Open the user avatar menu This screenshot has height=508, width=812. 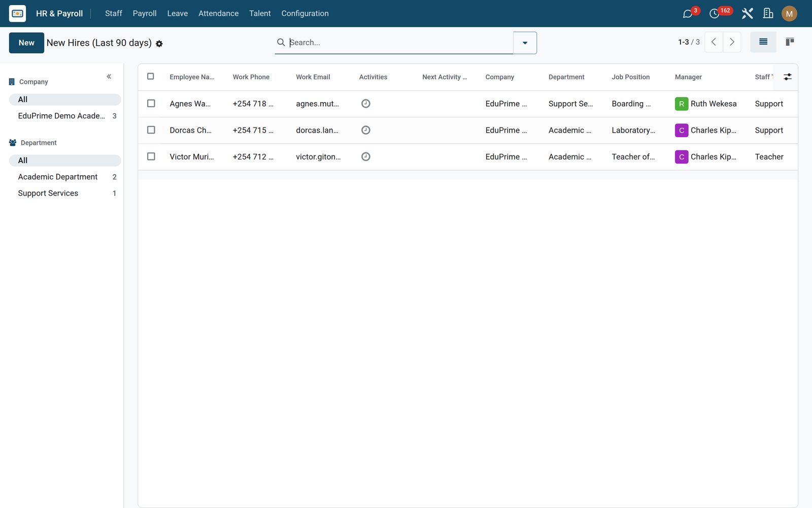pyautogui.click(x=789, y=14)
